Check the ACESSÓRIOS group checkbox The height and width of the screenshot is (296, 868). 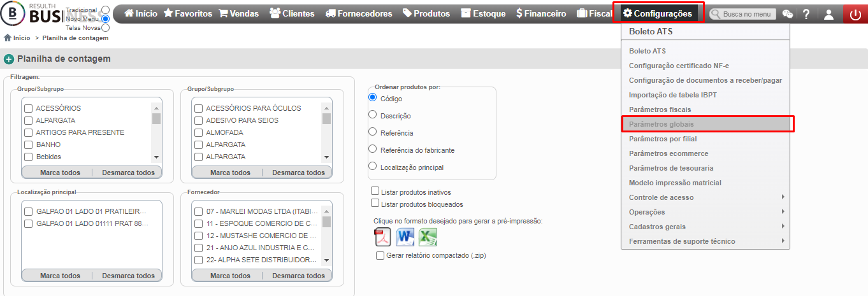(x=28, y=108)
